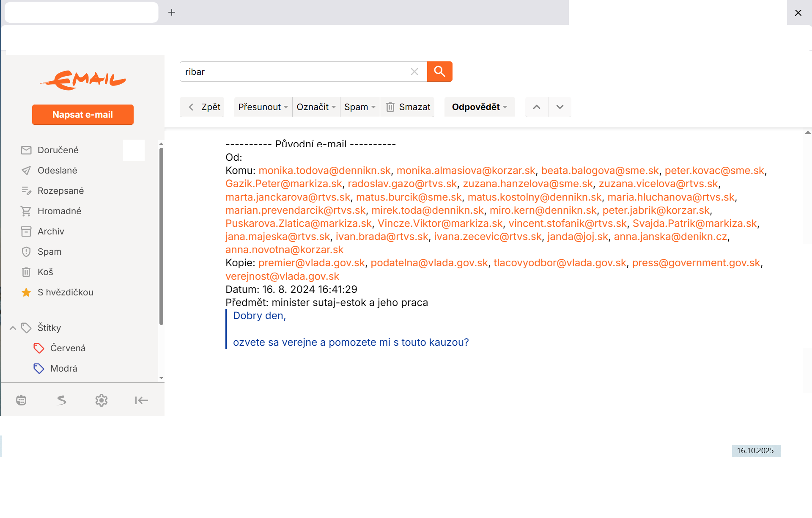Image resolution: width=812 pixels, height=518 pixels.
Task: Expand the Přesunout dropdown
Action: tap(263, 107)
